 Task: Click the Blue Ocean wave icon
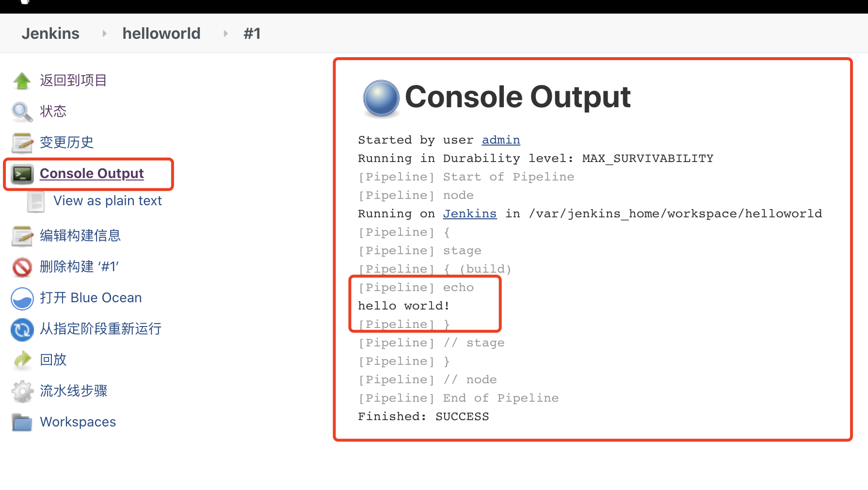coord(22,298)
